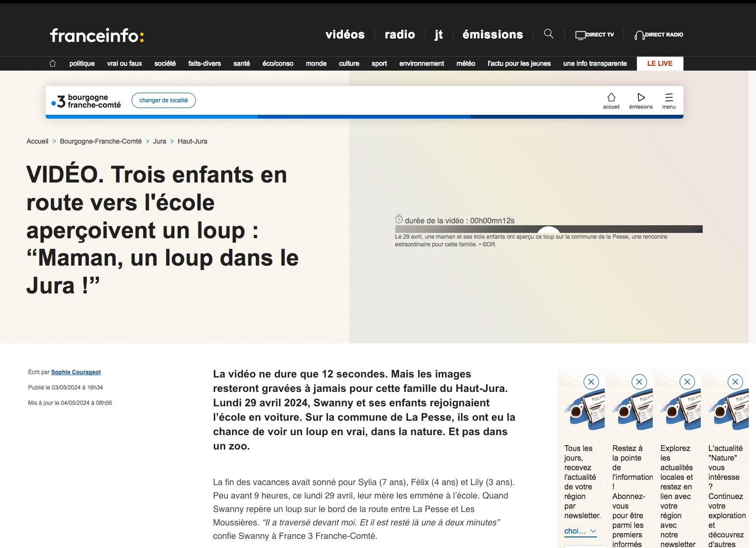Viewport: 756px width, 548px height.
Task: Open the search magnifier icon
Action: pyautogui.click(x=549, y=34)
